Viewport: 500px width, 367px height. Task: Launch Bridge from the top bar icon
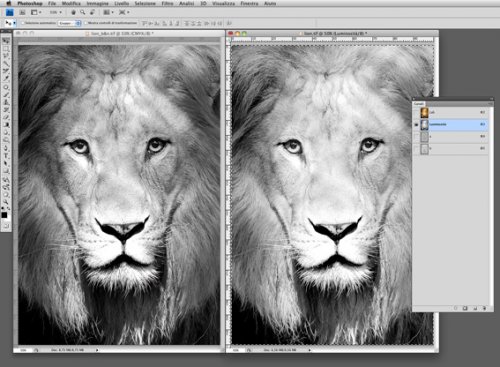(22, 12)
